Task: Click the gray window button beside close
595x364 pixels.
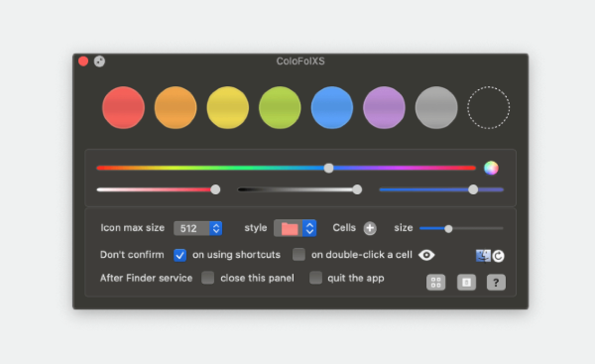Action: tap(99, 61)
